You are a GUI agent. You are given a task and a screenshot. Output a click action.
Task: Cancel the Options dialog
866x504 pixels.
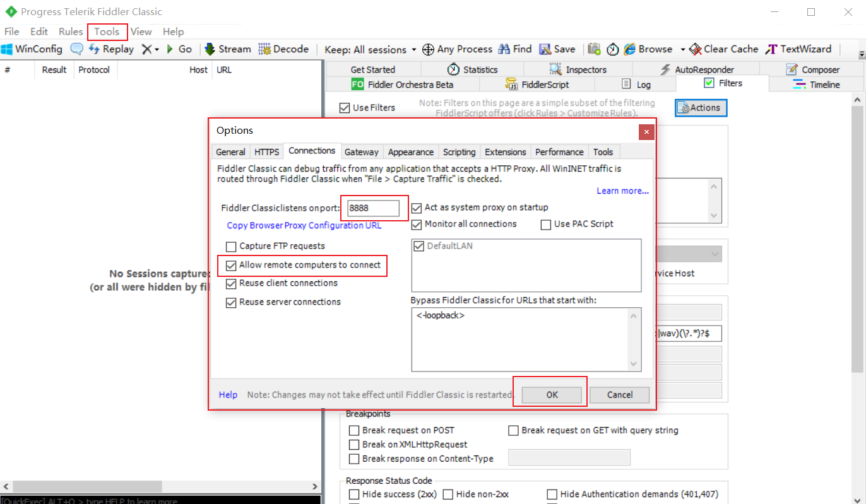(x=620, y=395)
